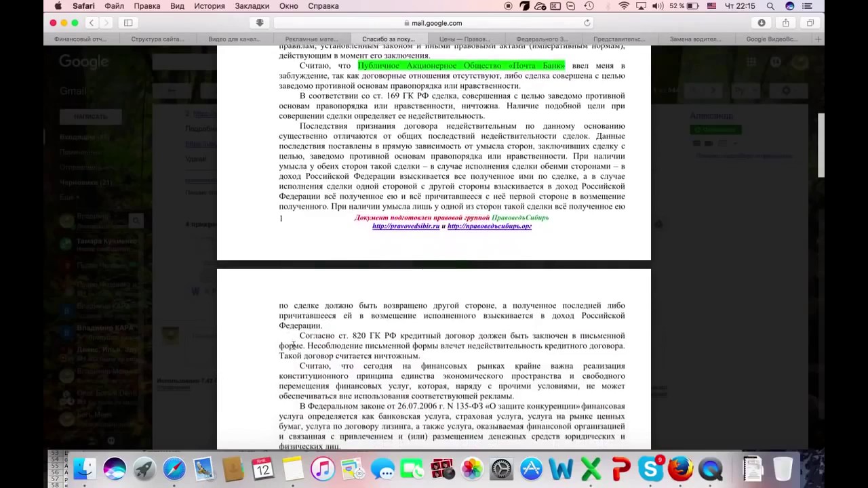Open the Wi-Fi status menu
This screenshot has width=868, height=488.
624,6
